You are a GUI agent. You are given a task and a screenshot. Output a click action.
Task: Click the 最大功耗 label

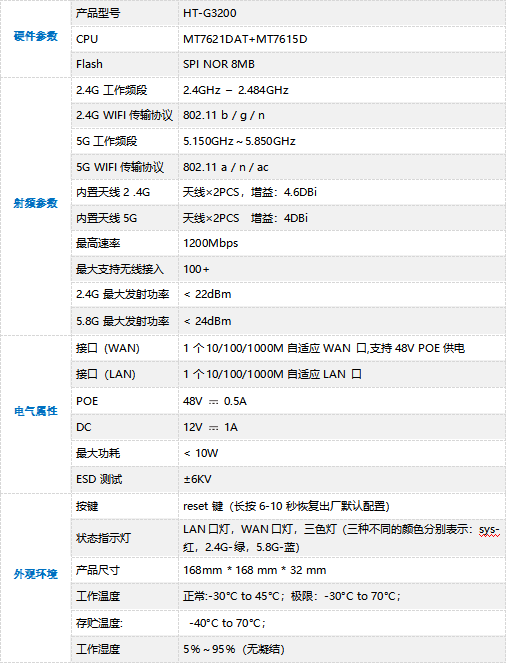point(98,453)
